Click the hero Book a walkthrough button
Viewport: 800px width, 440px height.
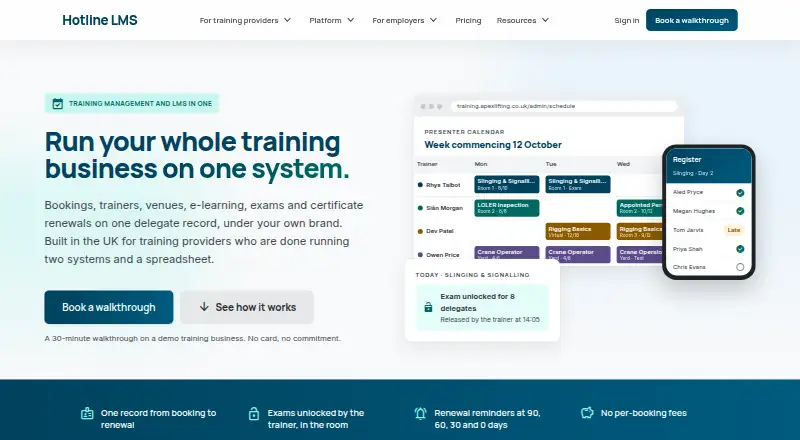pos(109,307)
